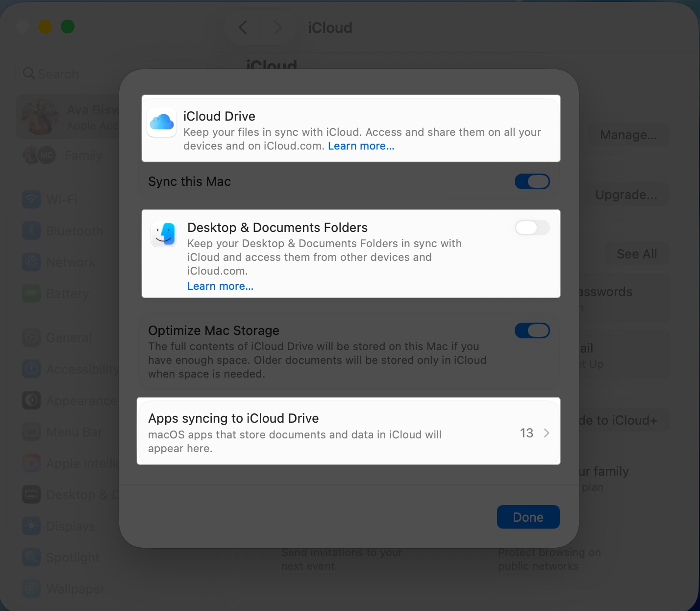Open Learn more about iCloud Drive
700x611 pixels.
361,146
